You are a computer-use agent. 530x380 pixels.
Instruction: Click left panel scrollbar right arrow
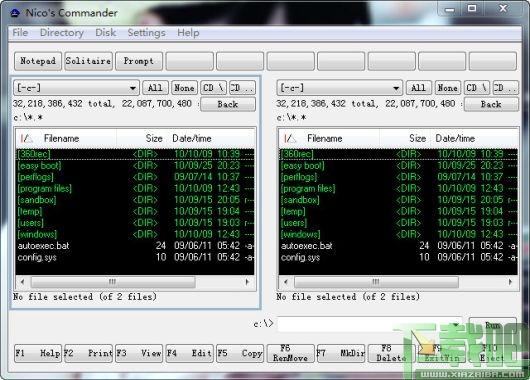(248, 282)
